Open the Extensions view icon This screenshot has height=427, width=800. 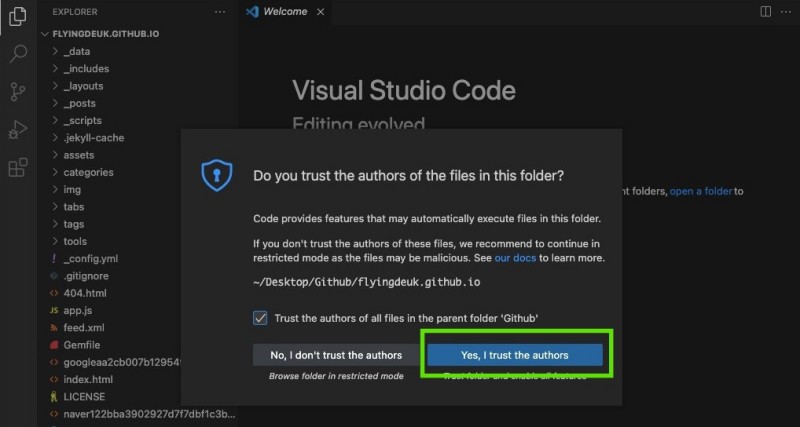pyautogui.click(x=17, y=168)
